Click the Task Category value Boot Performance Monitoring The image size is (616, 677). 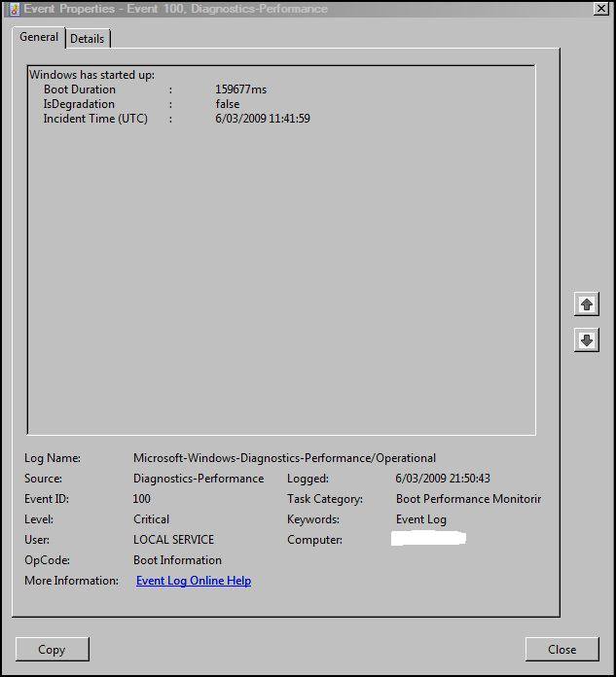(468, 499)
